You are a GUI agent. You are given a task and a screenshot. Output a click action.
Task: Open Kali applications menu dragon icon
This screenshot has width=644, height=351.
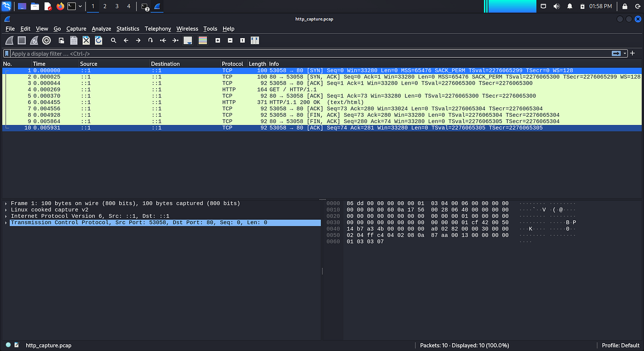click(x=7, y=6)
